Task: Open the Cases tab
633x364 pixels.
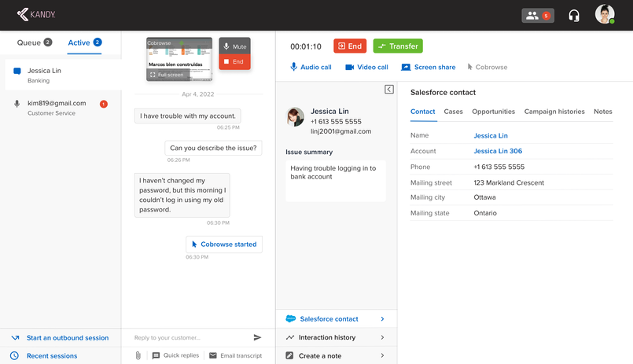Action: 454,112
